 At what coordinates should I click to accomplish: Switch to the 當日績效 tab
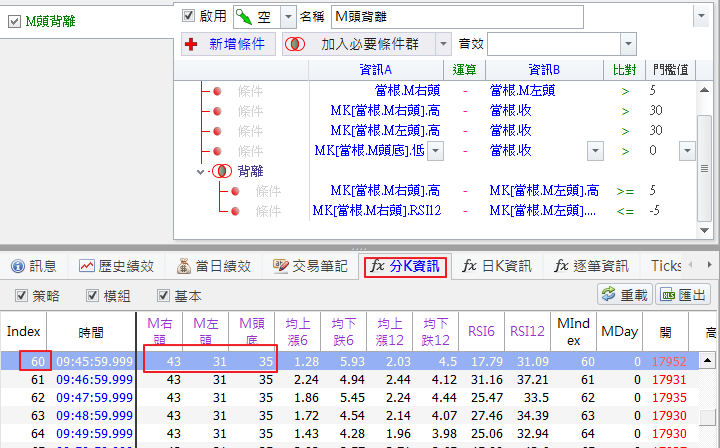pos(214,266)
